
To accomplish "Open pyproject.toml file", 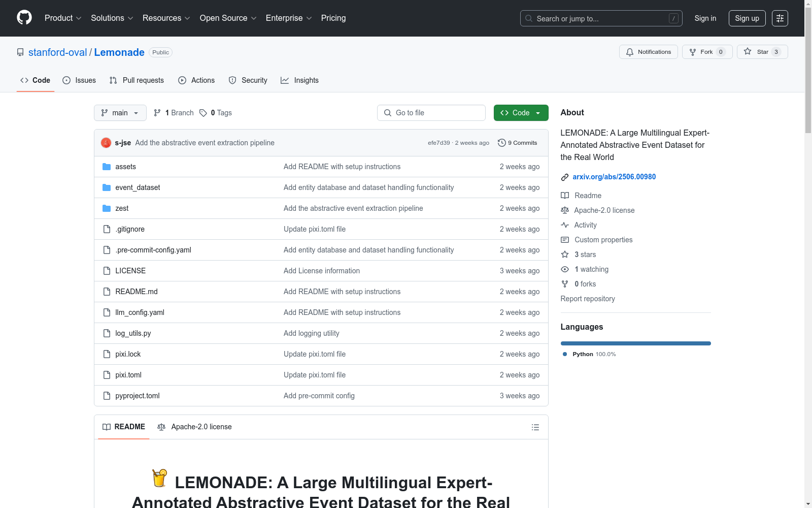I will (138, 396).
